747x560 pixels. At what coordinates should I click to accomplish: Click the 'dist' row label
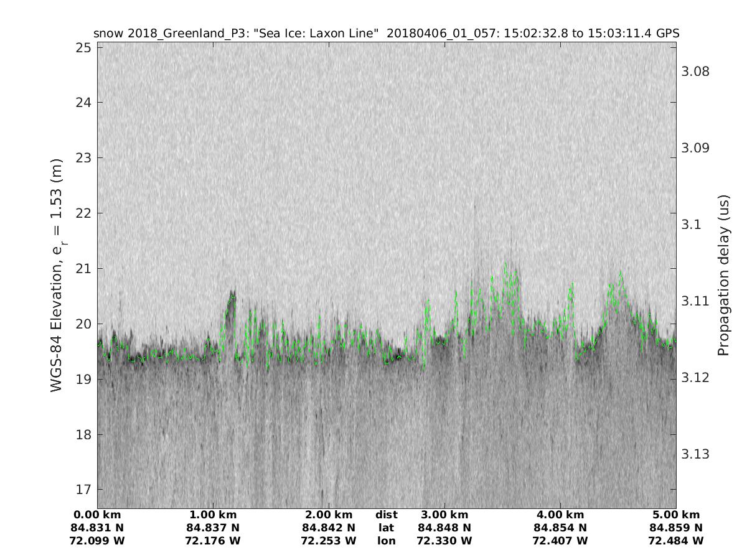387,515
